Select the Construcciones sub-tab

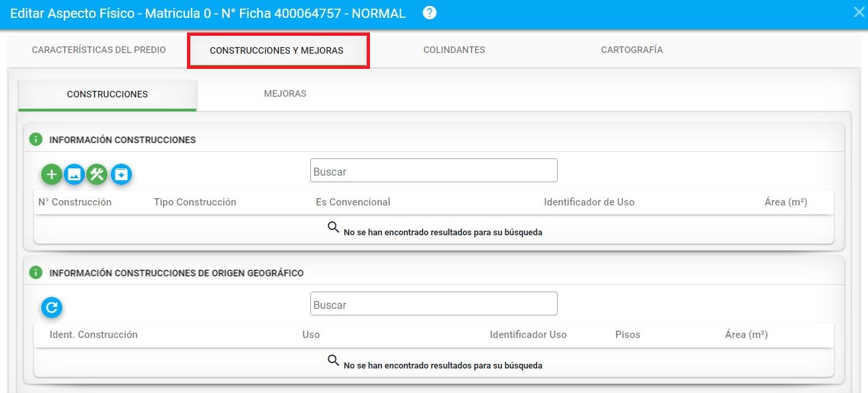[107, 95]
